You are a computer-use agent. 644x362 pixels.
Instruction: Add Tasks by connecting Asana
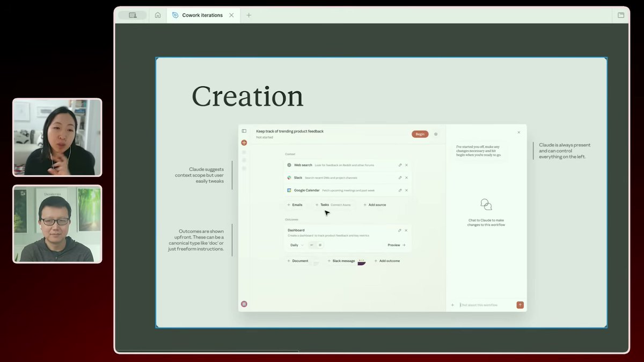pyautogui.click(x=333, y=205)
